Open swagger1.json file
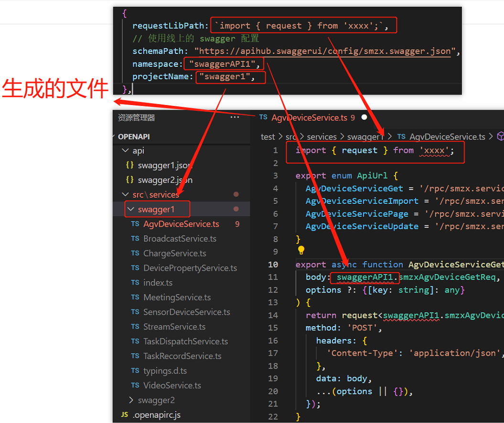Viewport: 504px width, 423px height. [165, 165]
